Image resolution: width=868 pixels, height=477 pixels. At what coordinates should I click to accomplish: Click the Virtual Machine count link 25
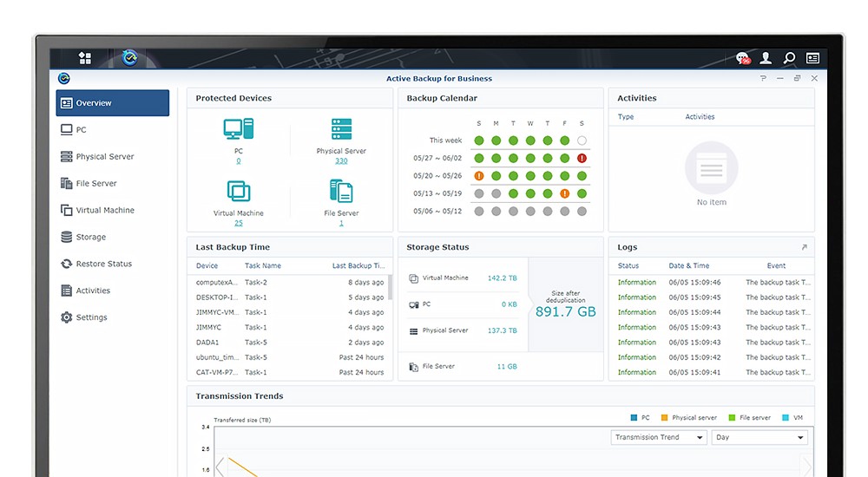(239, 223)
